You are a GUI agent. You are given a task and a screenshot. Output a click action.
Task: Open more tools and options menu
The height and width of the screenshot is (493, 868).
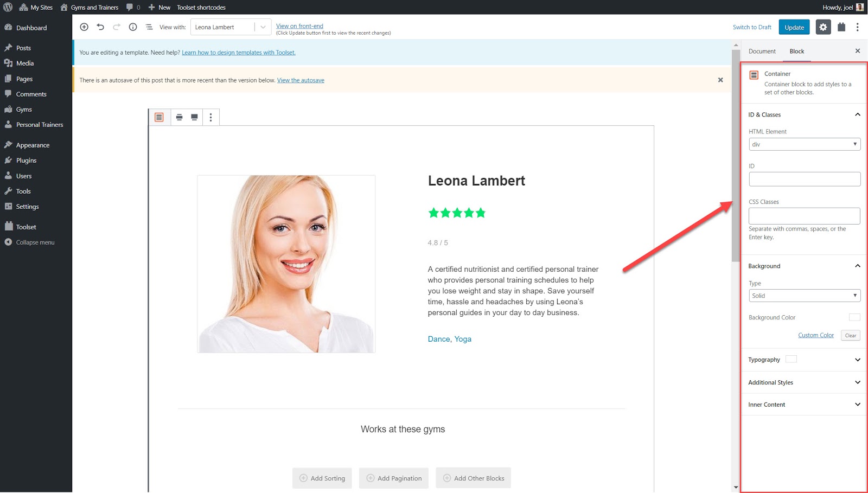point(857,27)
